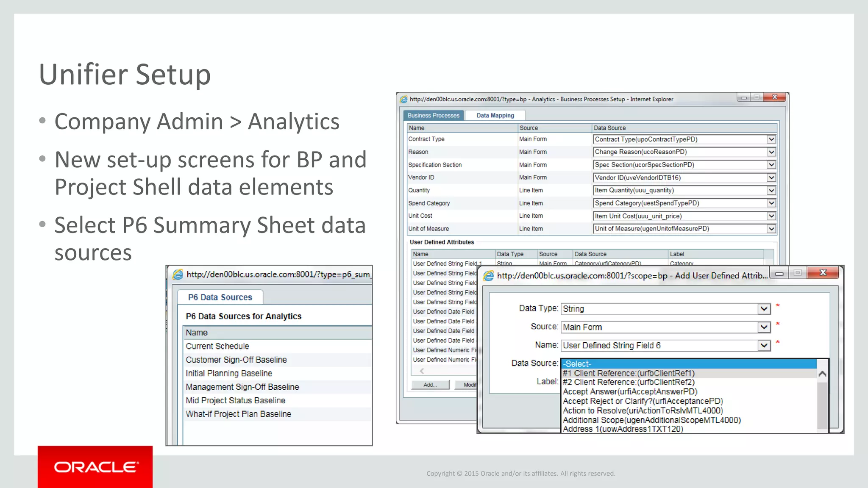
Task: Minimize the Add User Defined Attribute dialog
Action: (779, 273)
